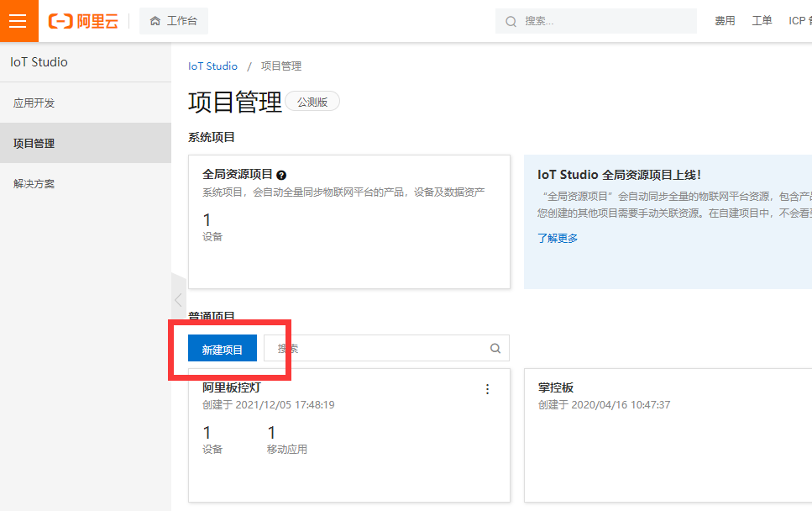Click the Alibaba Cloud logo
Screen dimensions: 812x511
(83, 21)
